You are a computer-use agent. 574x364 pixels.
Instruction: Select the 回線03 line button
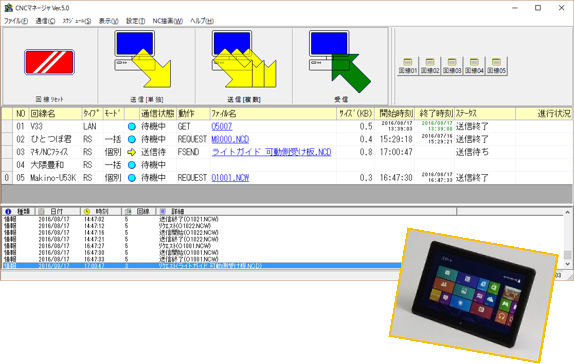point(452,66)
